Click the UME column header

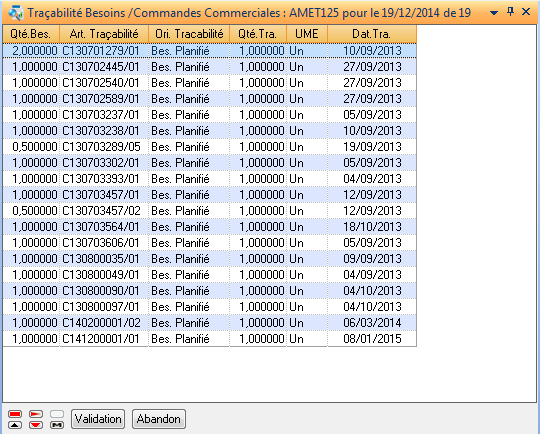click(307, 34)
